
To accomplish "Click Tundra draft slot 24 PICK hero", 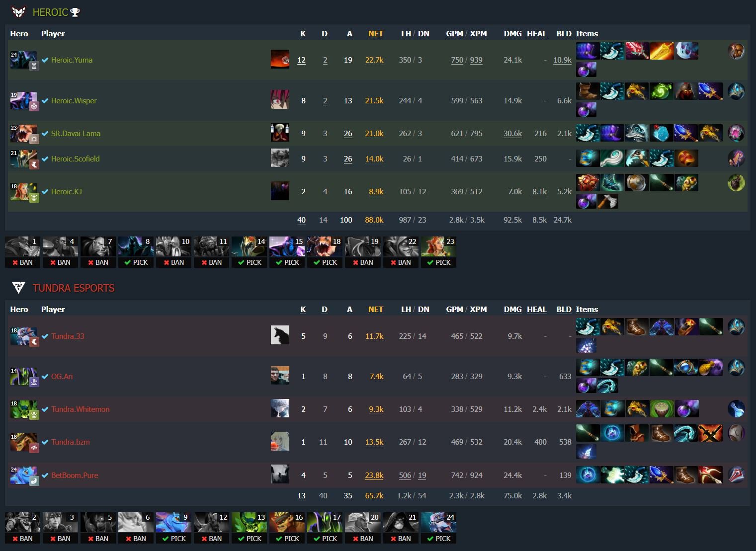I will click(438, 523).
